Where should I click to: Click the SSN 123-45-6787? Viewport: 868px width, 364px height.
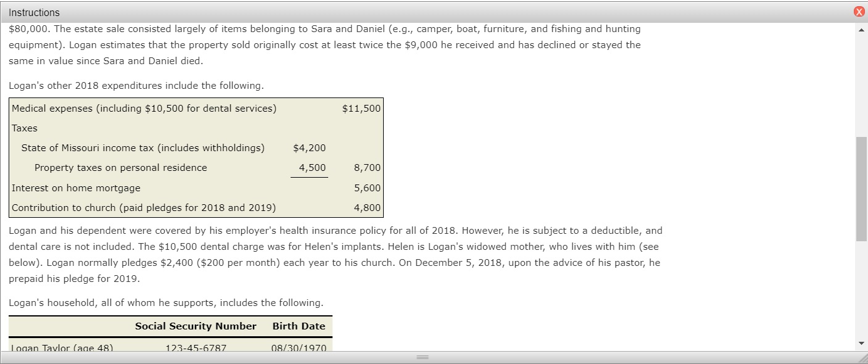pos(196,348)
